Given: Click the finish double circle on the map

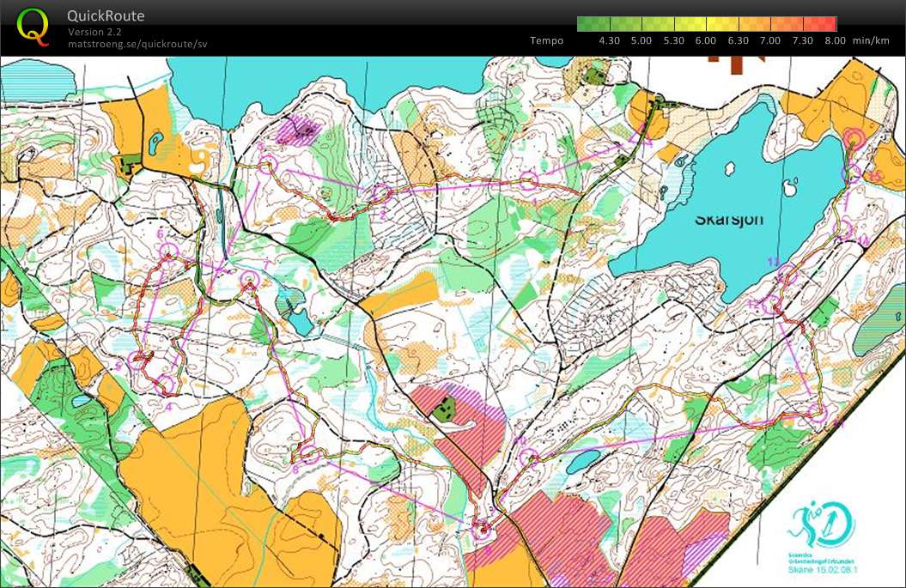Looking at the screenshot, I should pos(854,139).
